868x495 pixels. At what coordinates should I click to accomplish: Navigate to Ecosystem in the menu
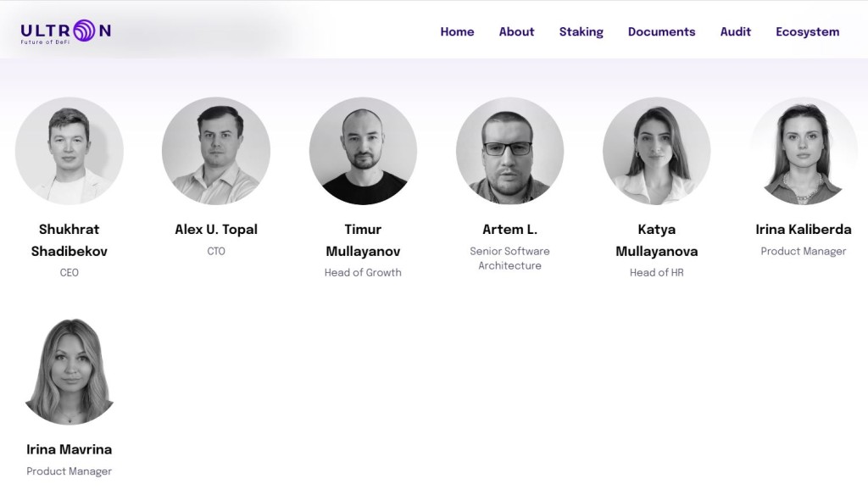tap(807, 32)
